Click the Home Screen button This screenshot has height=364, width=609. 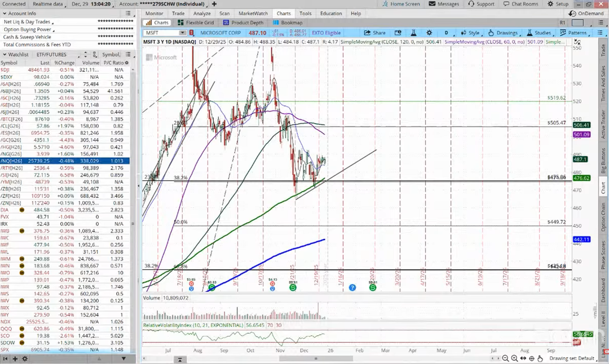point(401,4)
